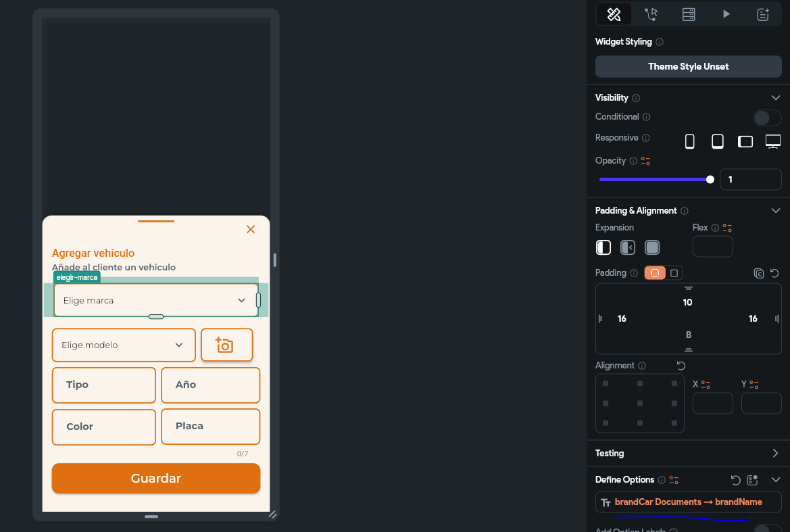Set Define Options from variable icon
Image resolution: width=790 pixels, height=532 pixels.
[x=674, y=480]
